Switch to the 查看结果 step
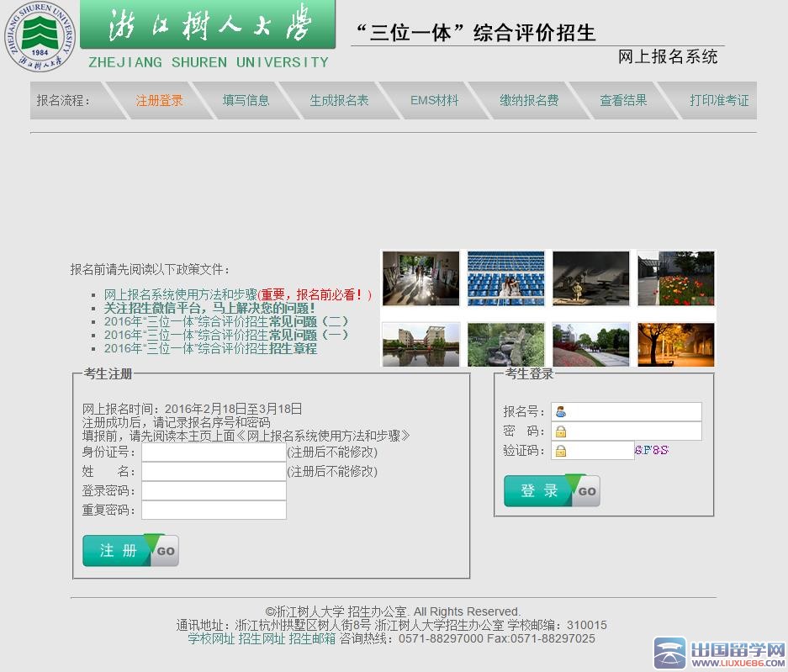 tap(623, 100)
